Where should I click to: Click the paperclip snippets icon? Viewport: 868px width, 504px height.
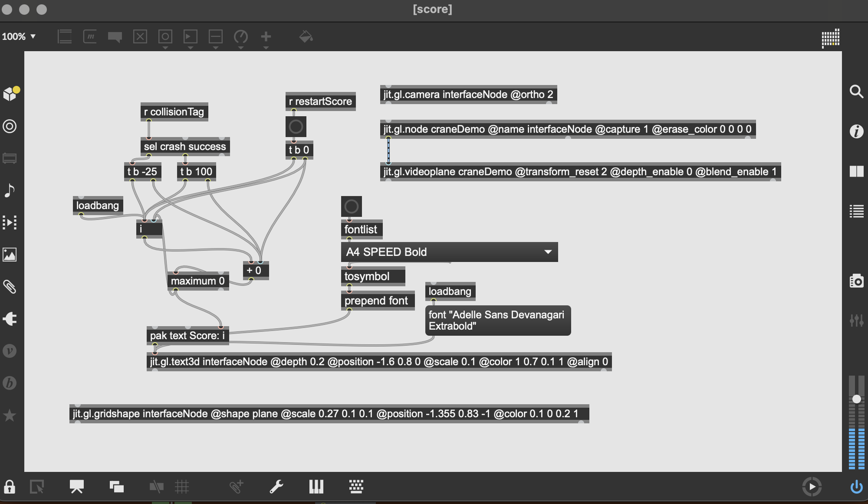pyautogui.click(x=10, y=287)
